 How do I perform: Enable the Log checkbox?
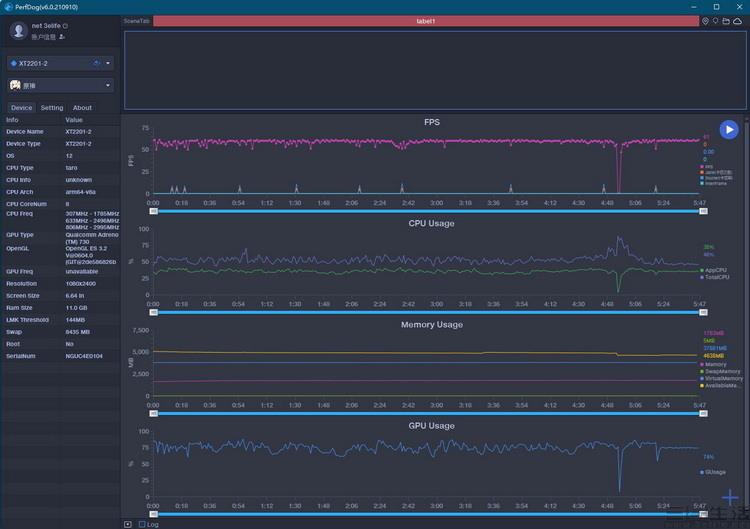(x=142, y=524)
